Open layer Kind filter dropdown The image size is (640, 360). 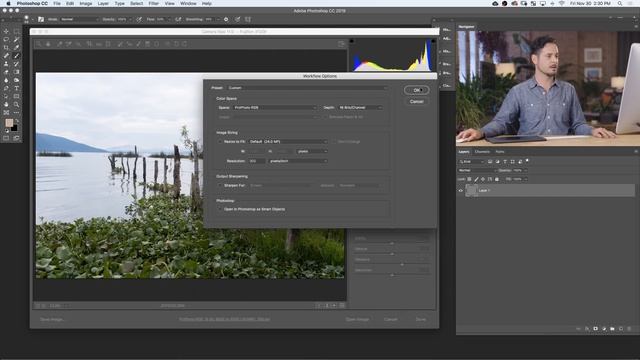click(471, 162)
